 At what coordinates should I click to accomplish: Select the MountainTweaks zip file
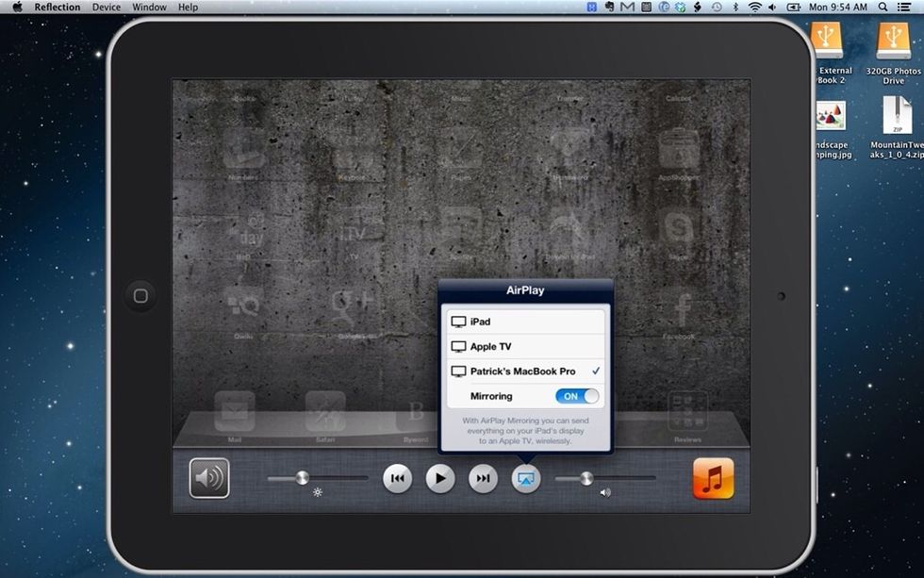click(897, 116)
